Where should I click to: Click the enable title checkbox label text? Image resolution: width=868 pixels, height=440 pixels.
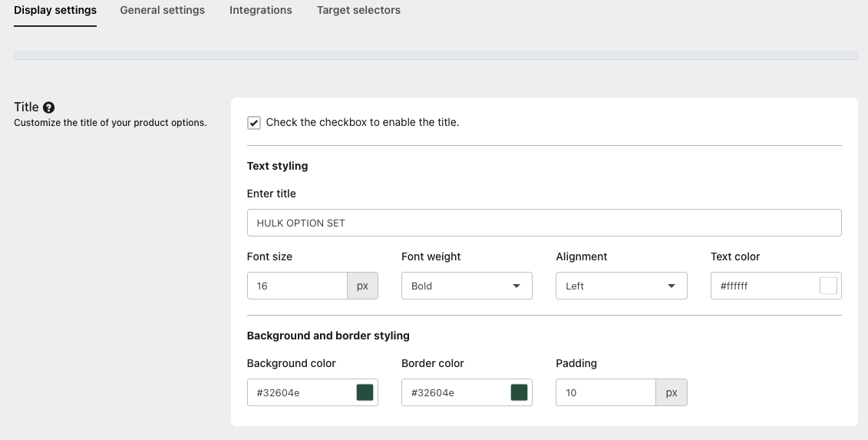point(362,123)
